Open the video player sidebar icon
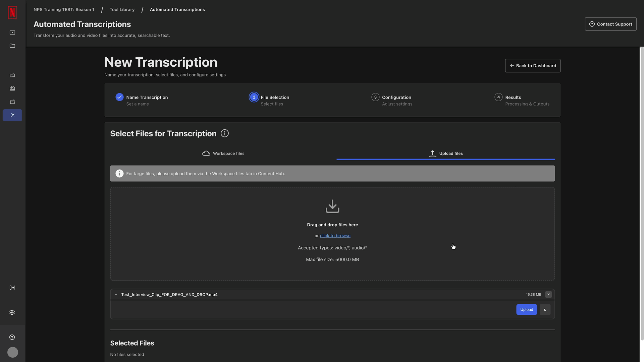The image size is (644, 362). [12, 33]
